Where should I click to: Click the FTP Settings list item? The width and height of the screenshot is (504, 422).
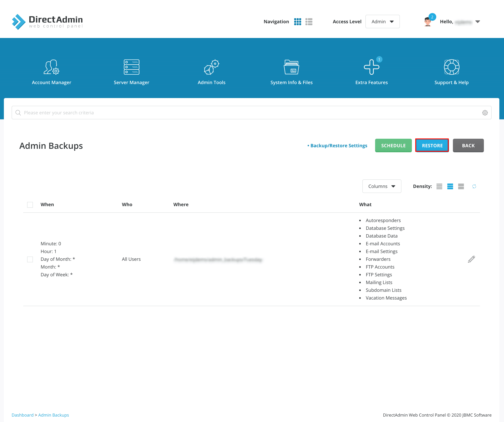tap(379, 275)
